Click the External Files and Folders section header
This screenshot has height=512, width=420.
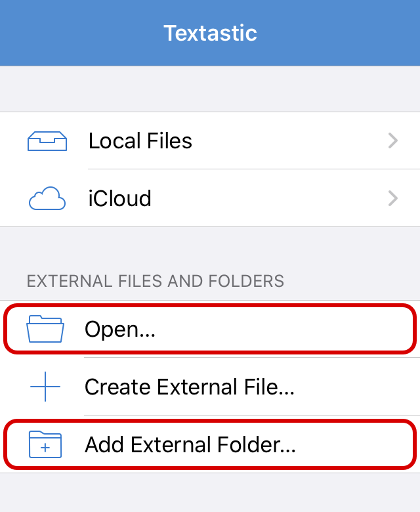click(x=156, y=281)
